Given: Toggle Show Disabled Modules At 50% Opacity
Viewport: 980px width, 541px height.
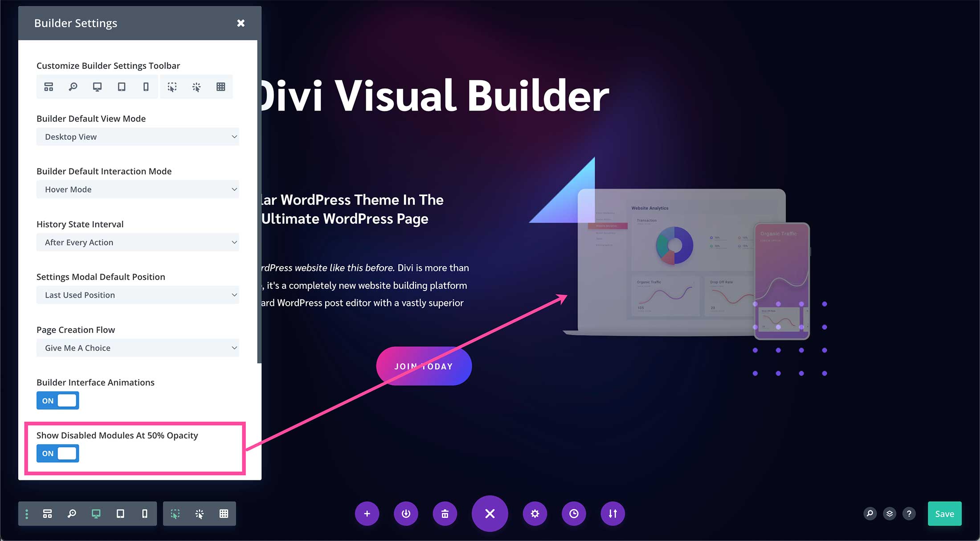Looking at the screenshot, I should coord(58,453).
